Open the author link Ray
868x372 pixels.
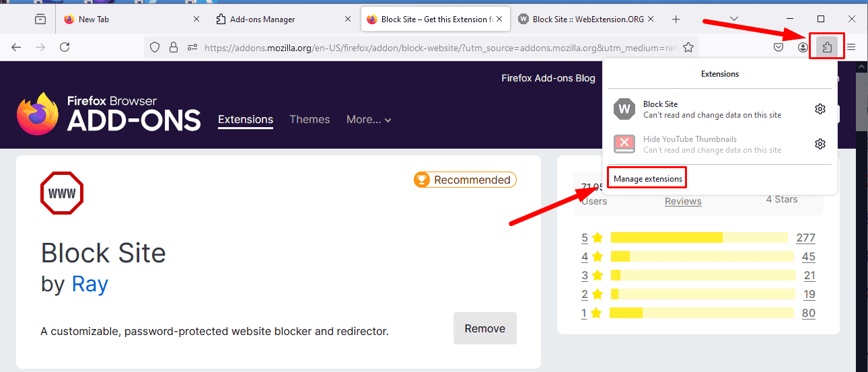click(x=90, y=284)
